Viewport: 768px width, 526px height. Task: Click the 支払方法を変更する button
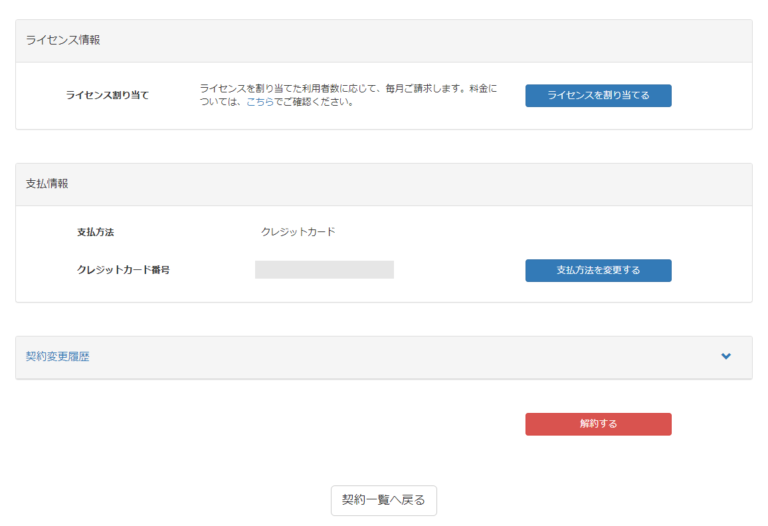pyautogui.click(x=598, y=271)
